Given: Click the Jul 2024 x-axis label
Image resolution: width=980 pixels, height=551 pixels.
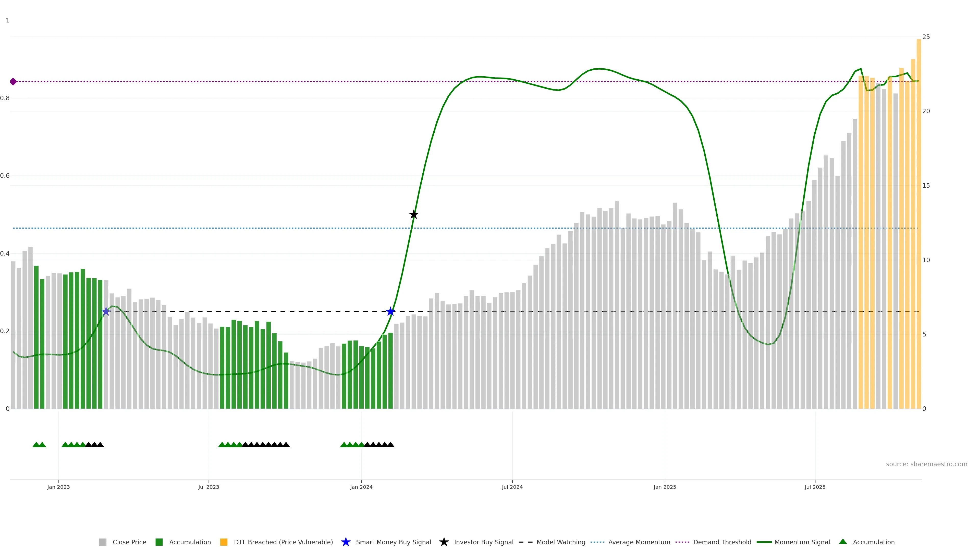Looking at the screenshot, I should pyautogui.click(x=512, y=487).
